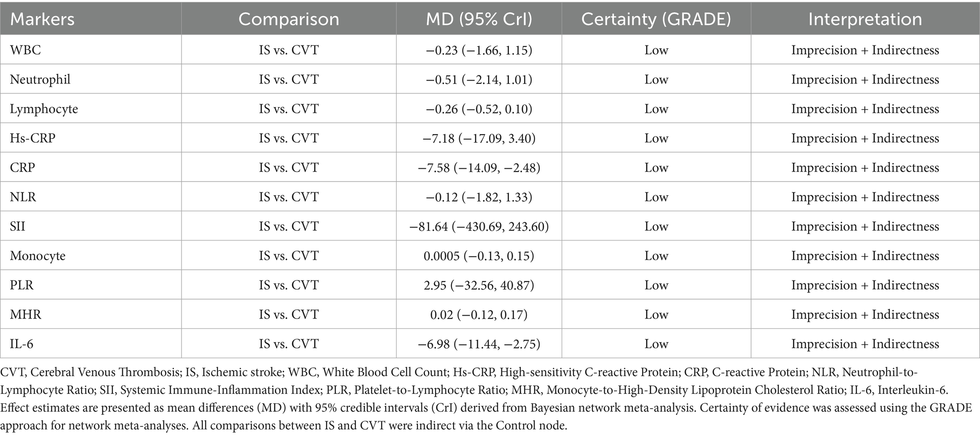Click the SII value −81.64 (−430.69, 243.60)
The height and width of the screenshot is (436, 980).
[x=479, y=226]
